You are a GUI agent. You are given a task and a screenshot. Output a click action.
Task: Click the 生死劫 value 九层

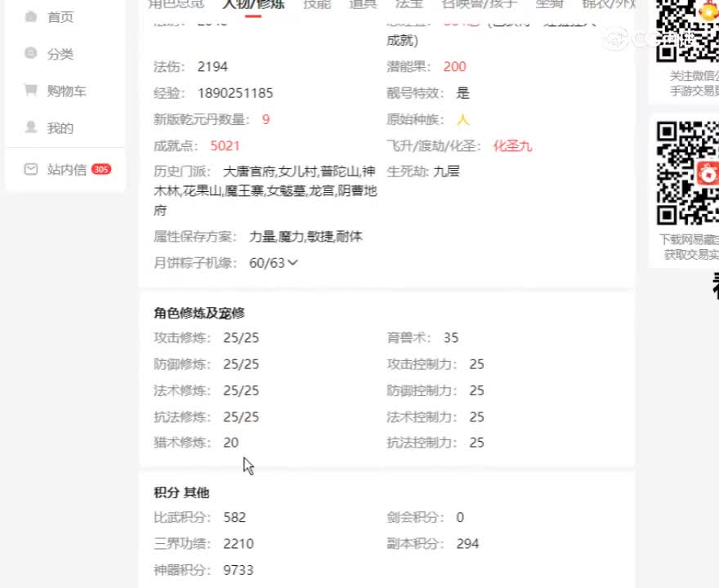(447, 171)
